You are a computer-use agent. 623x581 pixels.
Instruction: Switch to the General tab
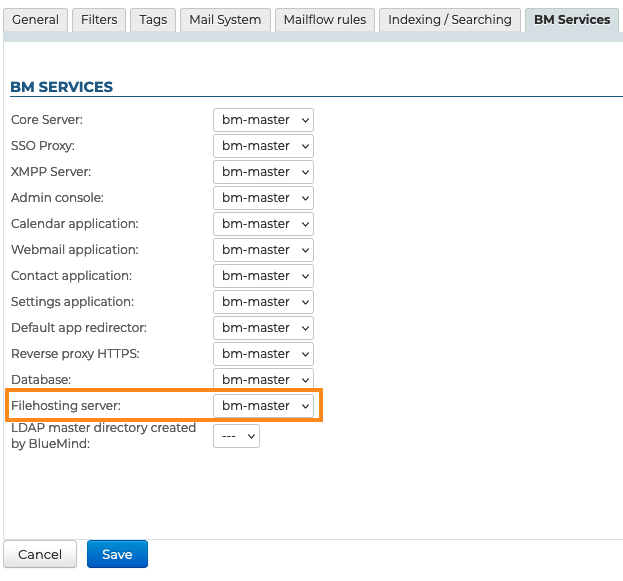click(35, 19)
